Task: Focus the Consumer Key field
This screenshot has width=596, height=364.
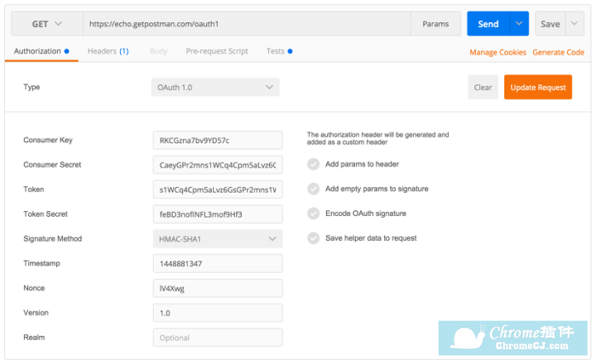Action: (218, 140)
